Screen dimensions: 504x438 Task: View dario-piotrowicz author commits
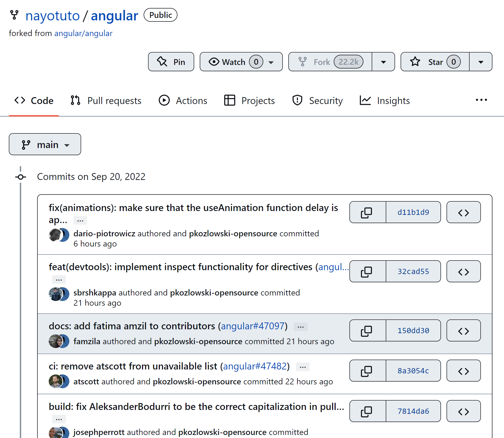tap(104, 233)
